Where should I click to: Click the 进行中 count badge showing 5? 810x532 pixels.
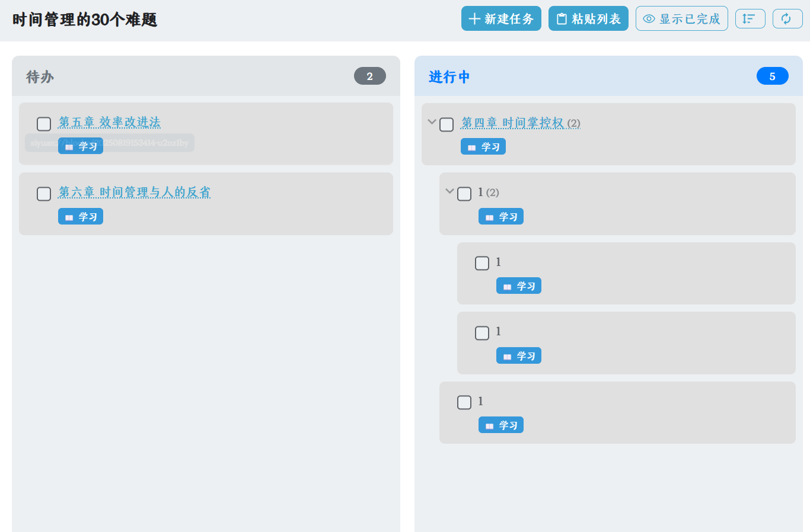[772, 76]
